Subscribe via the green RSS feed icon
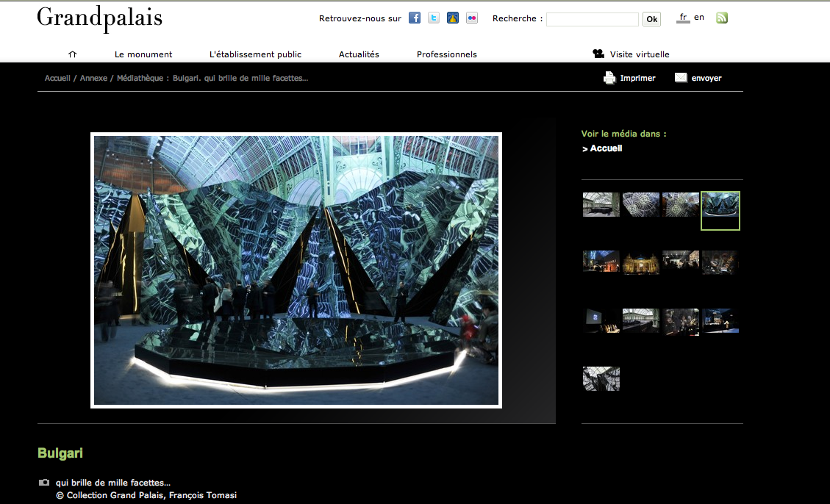Viewport: 830px width, 504px height. click(x=721, y=18)
